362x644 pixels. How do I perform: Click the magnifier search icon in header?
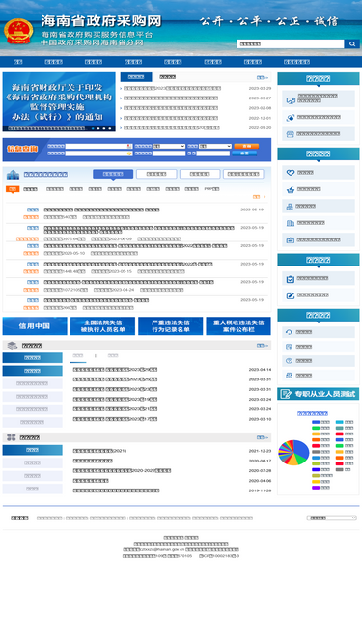pos(351,44)
